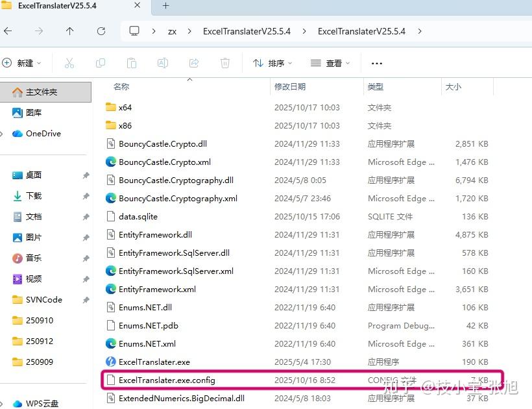Open the three-dot more options menu
Image resolution: width=532 pixels, height=409 pixels.
[x=376, y=63]
